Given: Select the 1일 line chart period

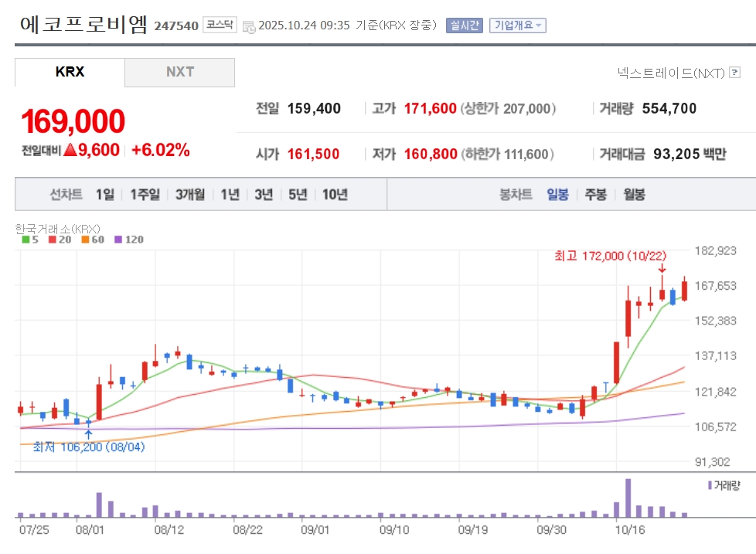Looking at the screenshot, I should 104,195.
